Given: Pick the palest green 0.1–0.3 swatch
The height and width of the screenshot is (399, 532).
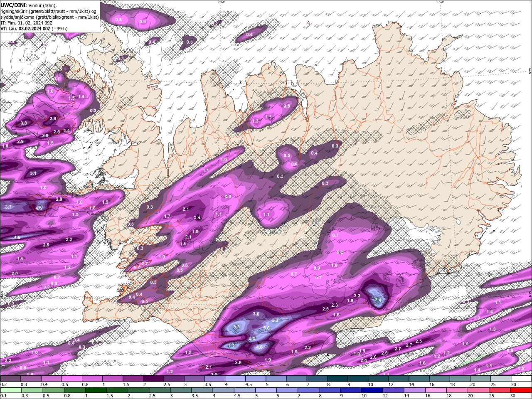Looking at the screenshot, I should [x=11, y=390].
